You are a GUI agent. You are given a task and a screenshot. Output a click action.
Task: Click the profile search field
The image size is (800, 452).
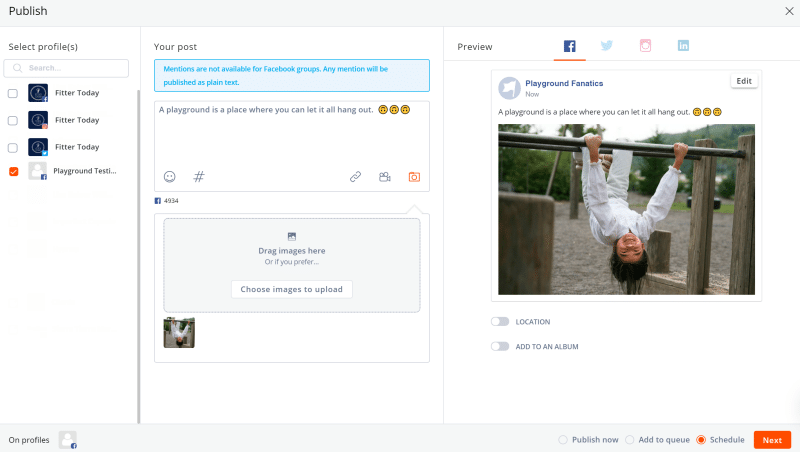point(67,68)
